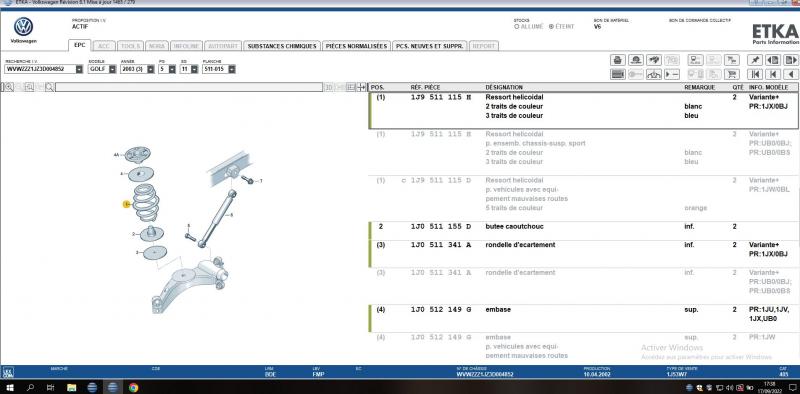
Task: Open the PIÈCES NORMALISÉES tab
Action: coord(356,46)
